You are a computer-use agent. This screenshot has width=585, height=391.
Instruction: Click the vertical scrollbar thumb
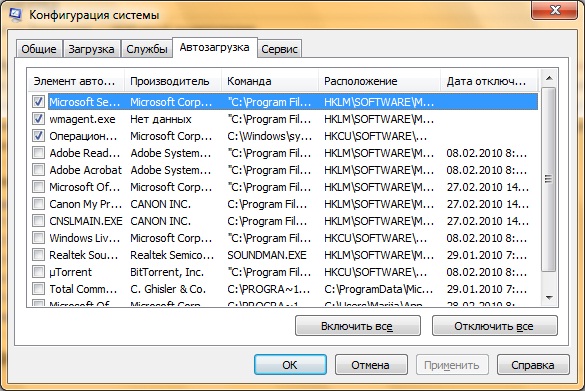point(549,179)
